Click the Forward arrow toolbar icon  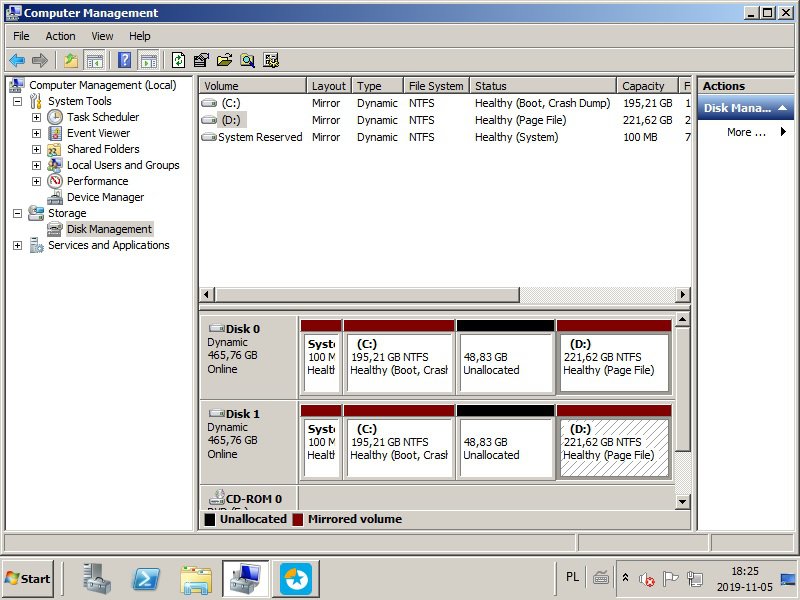tap(39, 60)
